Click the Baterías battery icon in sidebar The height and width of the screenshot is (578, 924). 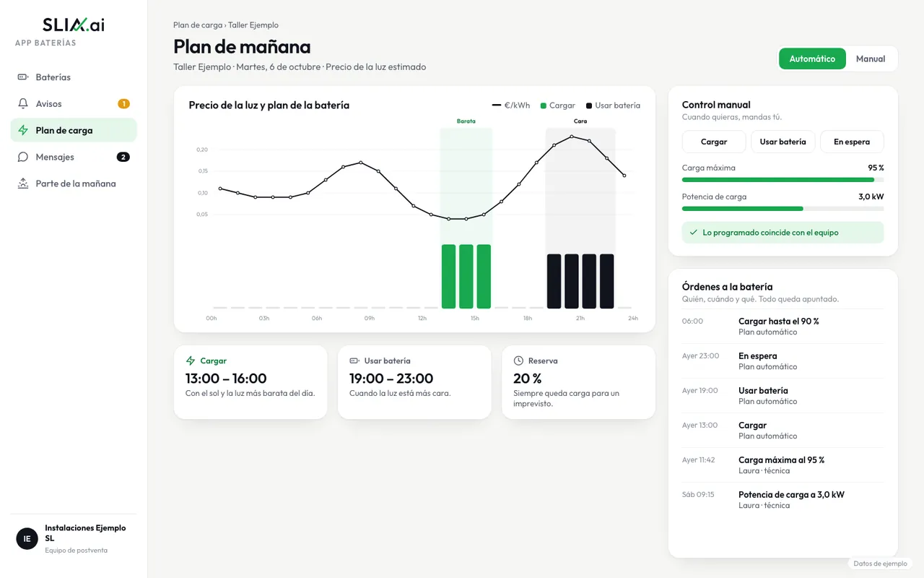(23, 77)
